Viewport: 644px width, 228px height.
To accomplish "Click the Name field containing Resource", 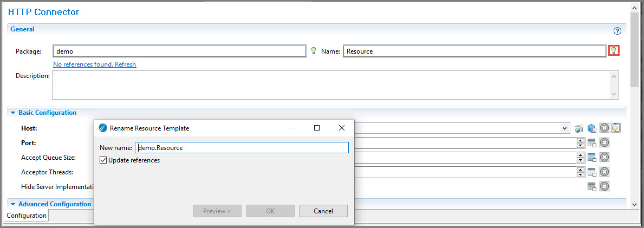I will [475, 51].
